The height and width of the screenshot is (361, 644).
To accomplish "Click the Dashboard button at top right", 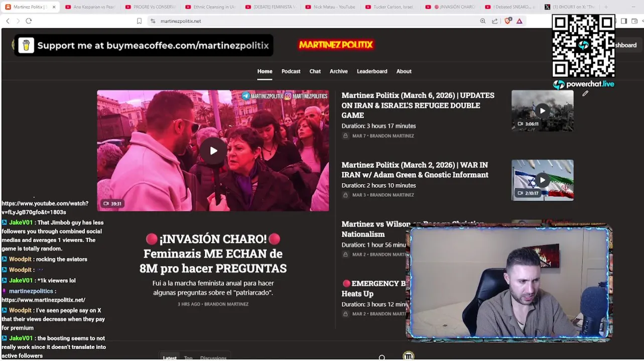I will (x=626, y=45).
